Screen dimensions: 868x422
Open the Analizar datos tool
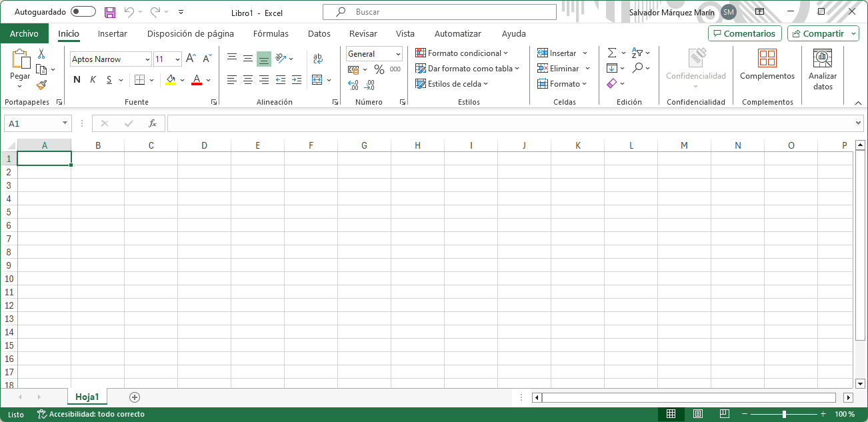point(823,70)
